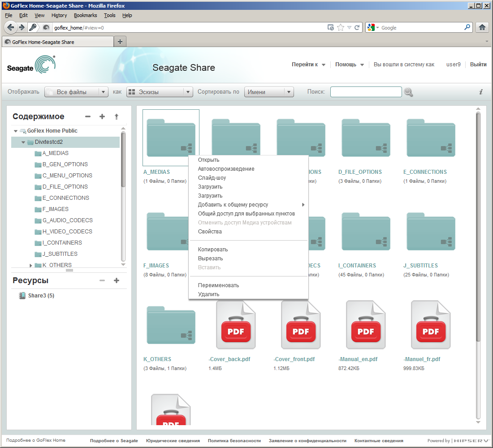
Task: Open the Все файлы filter dropdown
Action: 76,92
